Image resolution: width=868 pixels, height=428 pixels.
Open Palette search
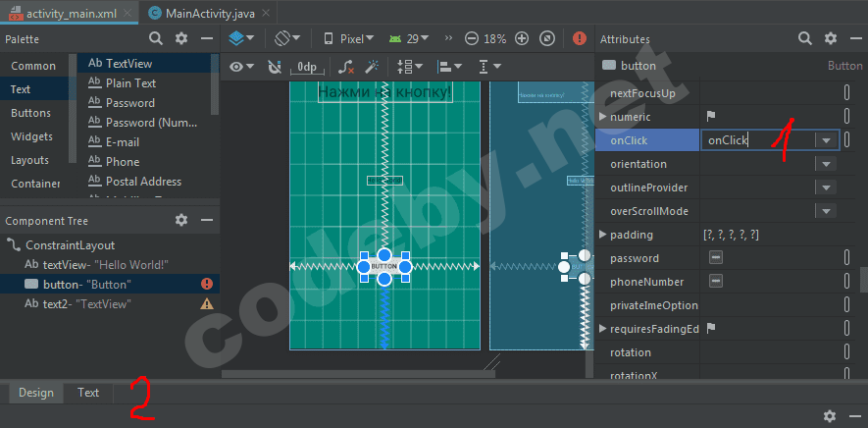point(155,38)
